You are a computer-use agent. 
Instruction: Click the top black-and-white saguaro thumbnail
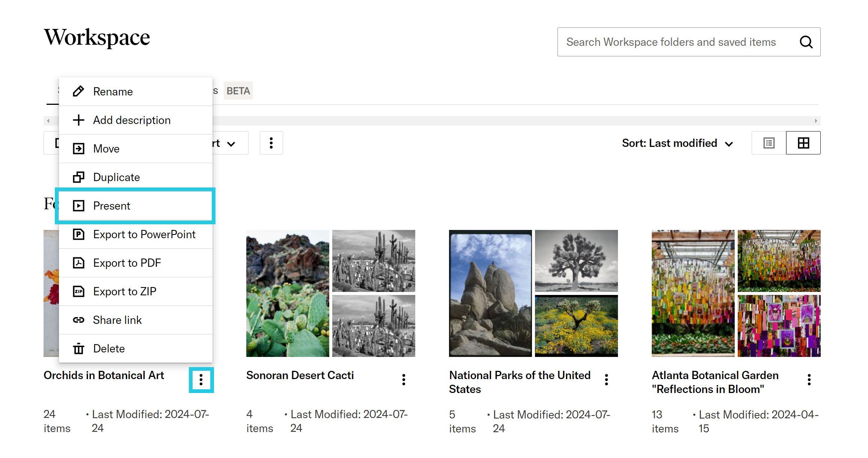pos(374,261)
